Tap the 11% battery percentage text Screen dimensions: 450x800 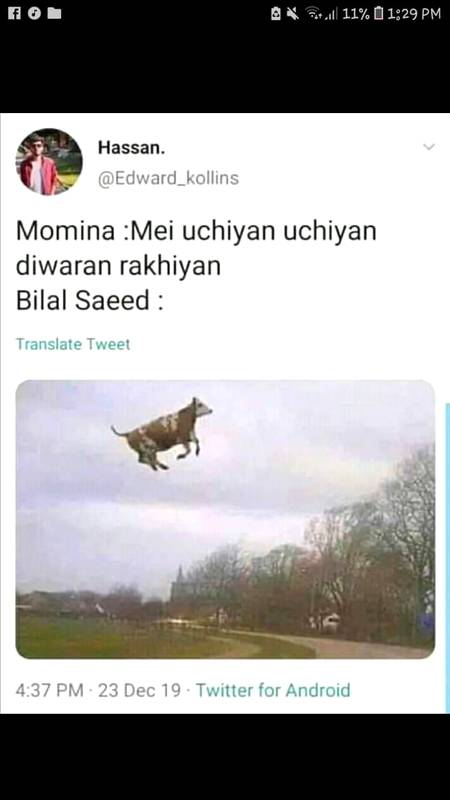tap(356, 14)
